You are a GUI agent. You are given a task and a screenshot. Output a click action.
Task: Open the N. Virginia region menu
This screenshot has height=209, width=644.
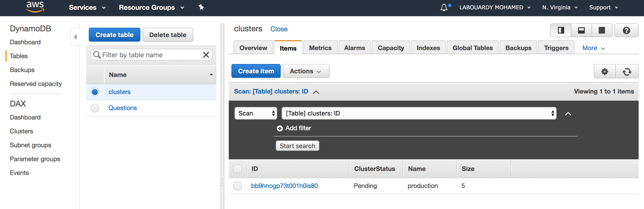[560, 7]
